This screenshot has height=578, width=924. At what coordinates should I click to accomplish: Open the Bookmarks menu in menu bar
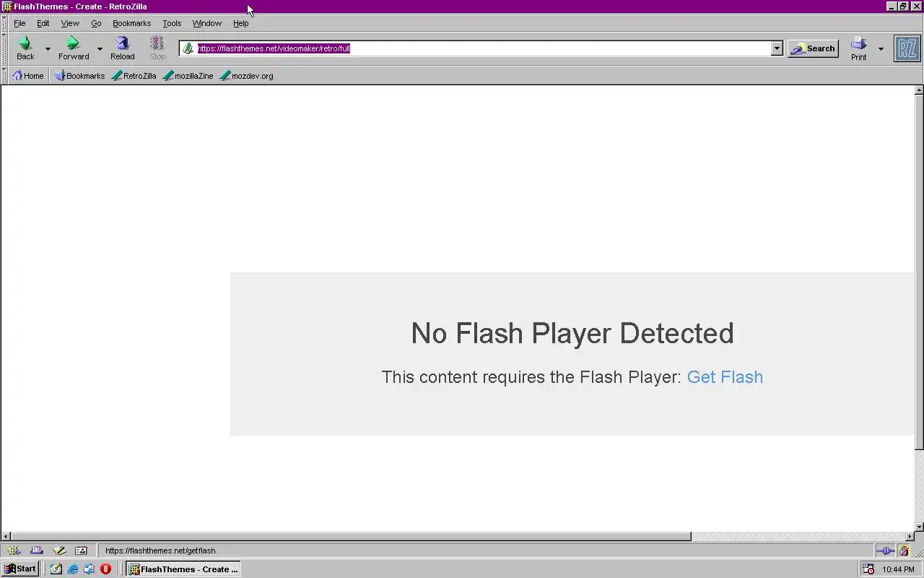(x=131, y=23)
